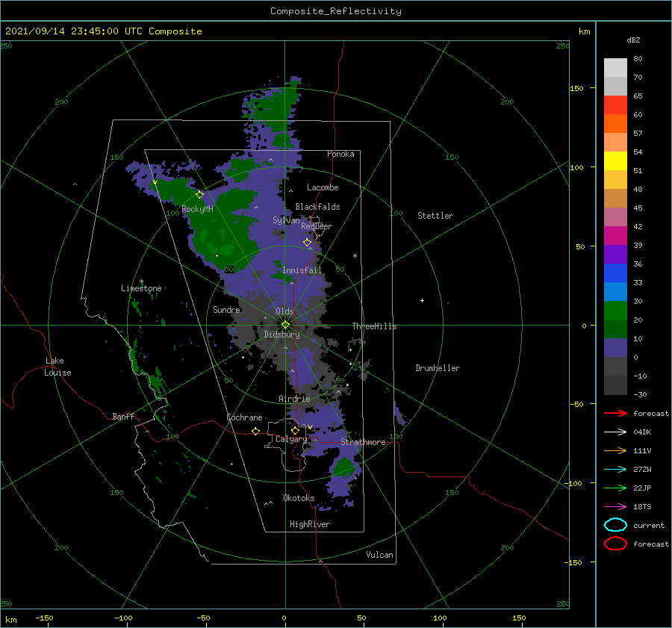Select the yellow diamond marker above RockyMH
The width and height of the screenshot is (672, 628).
click(x=199, y=195)
